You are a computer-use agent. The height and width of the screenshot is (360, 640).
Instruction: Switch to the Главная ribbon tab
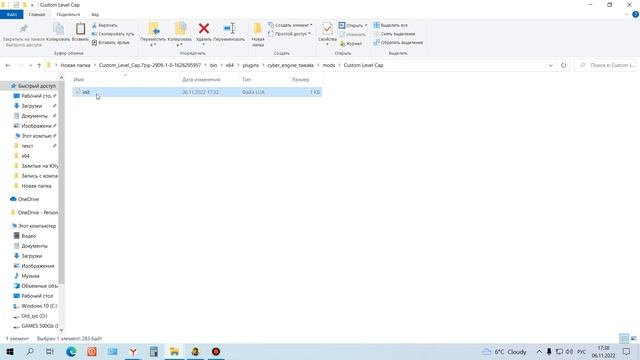pyautogui.click(x=37, y=14)
